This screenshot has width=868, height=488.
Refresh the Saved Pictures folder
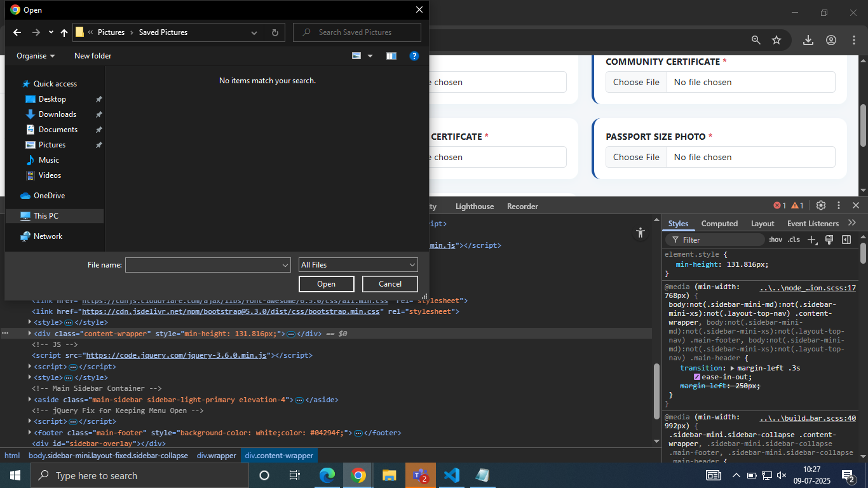pos(275,32)
